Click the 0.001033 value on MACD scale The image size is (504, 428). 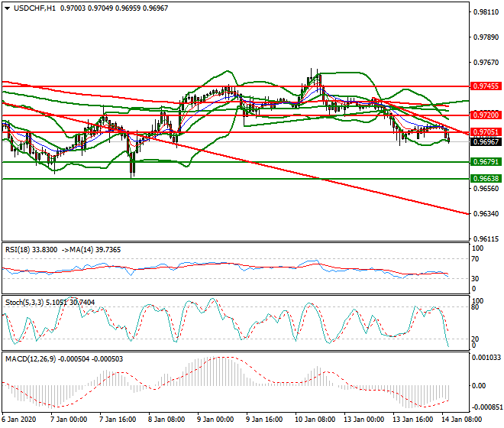pyautogui.click(x=486, y=359)
